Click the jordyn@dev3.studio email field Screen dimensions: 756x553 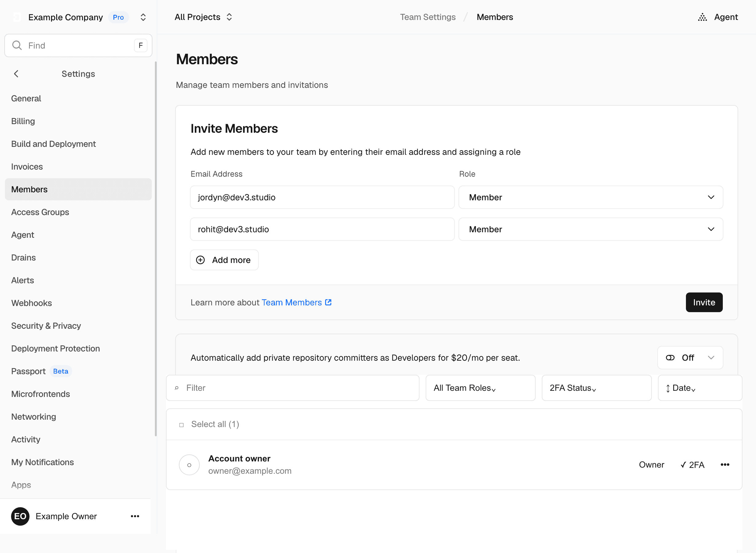click(322, 197)
